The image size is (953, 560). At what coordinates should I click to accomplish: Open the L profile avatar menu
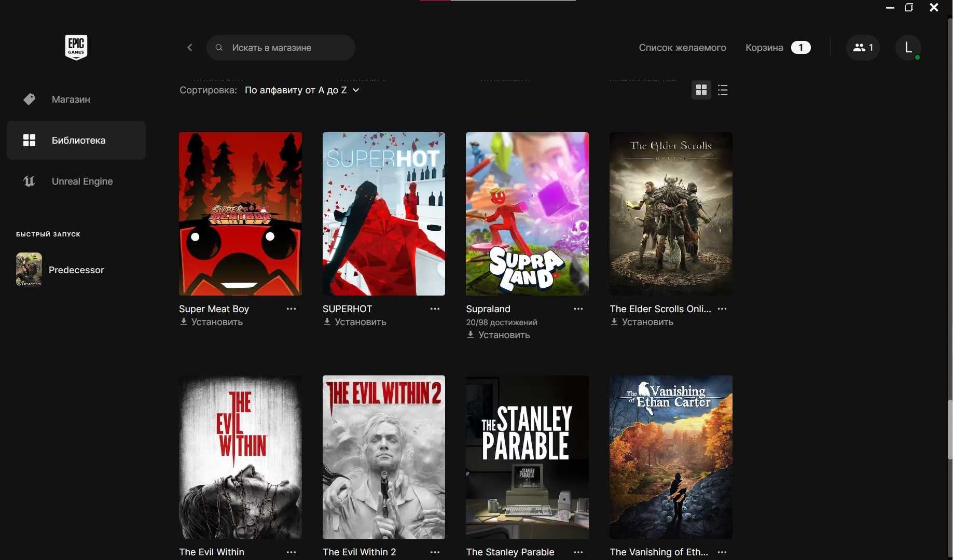[x=908, y=48]
